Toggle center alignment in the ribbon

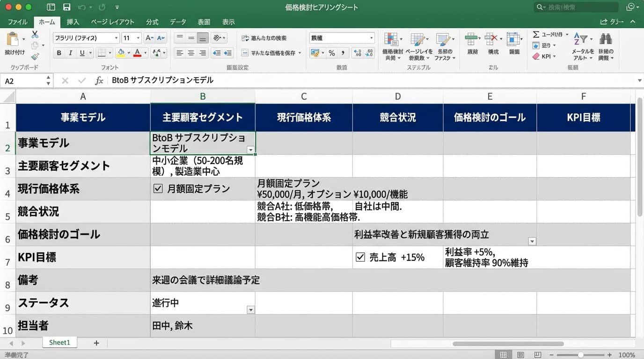[x=190, y=53]
